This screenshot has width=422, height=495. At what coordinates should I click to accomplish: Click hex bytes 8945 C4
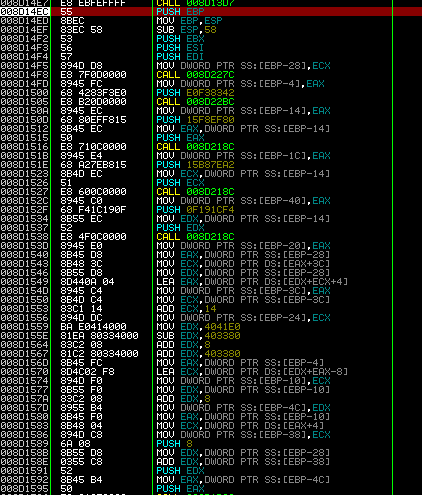coord(81,291)
